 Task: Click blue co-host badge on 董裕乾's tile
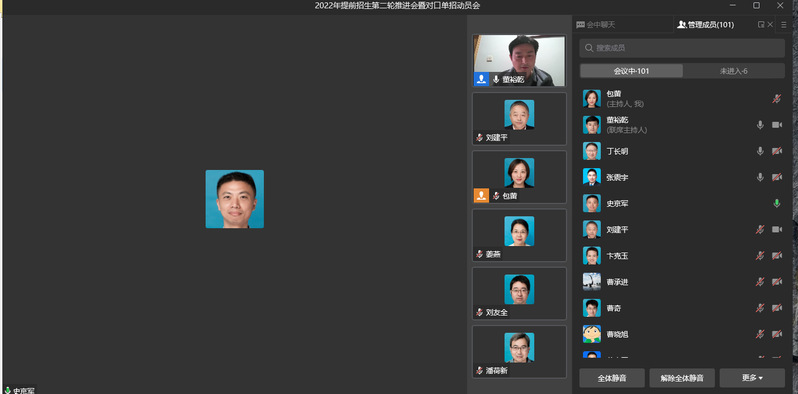point(481,79)
